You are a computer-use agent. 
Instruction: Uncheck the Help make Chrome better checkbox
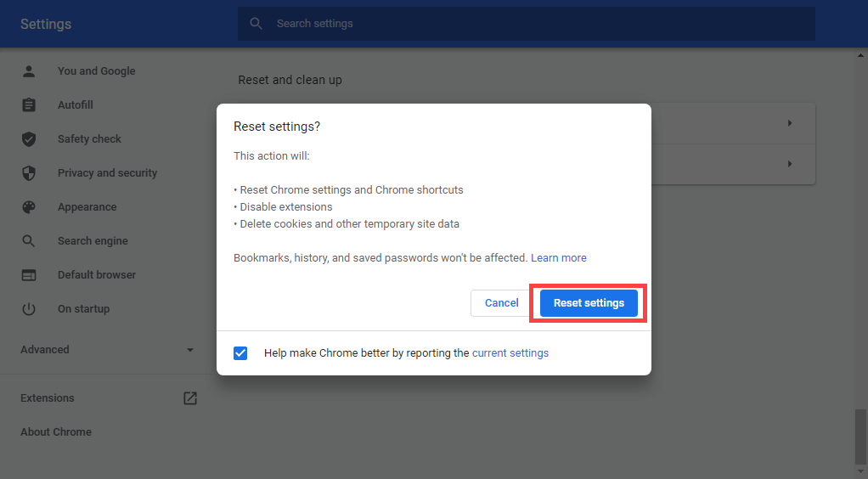(x=240, y=353)
